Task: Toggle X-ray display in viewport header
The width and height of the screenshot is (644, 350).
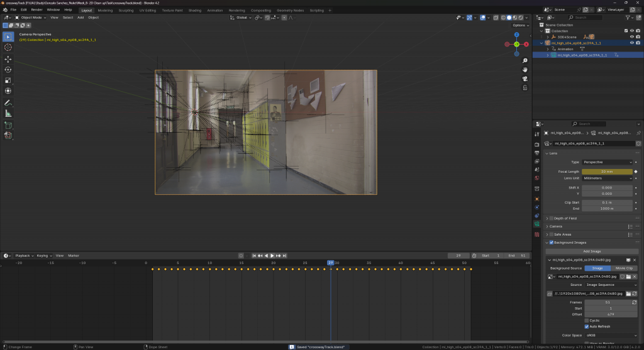Action: point(496,18)
